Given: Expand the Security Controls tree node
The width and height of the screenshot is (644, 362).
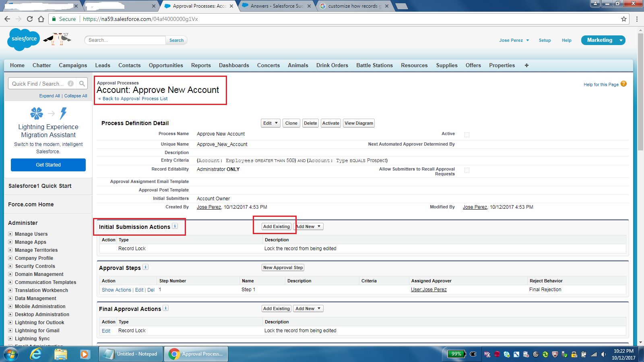Looking at the screenshot, I should point(10,266).
